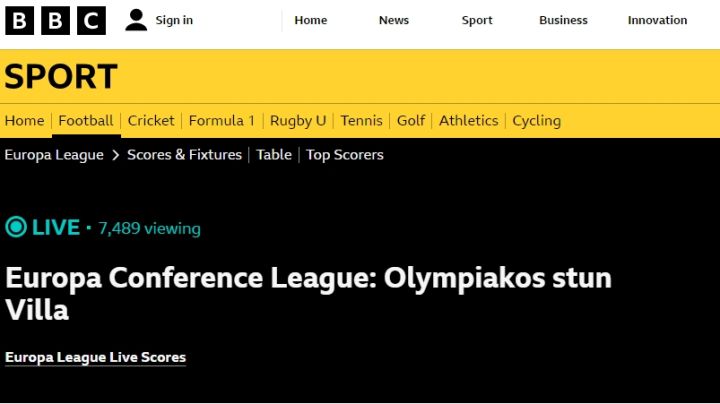Viewport: 720px width, 404px height.
Task: Click the chevron after Europa League
Action: (x=115, y=155)
